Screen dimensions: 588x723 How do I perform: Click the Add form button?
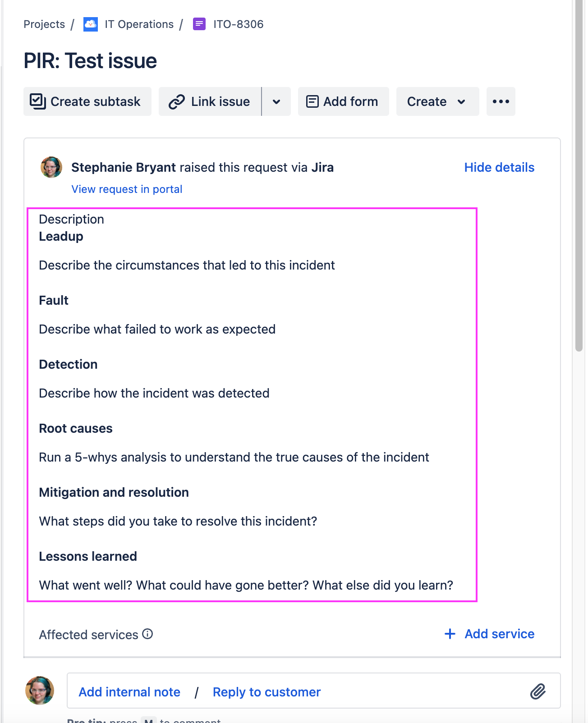pos(344,101)
